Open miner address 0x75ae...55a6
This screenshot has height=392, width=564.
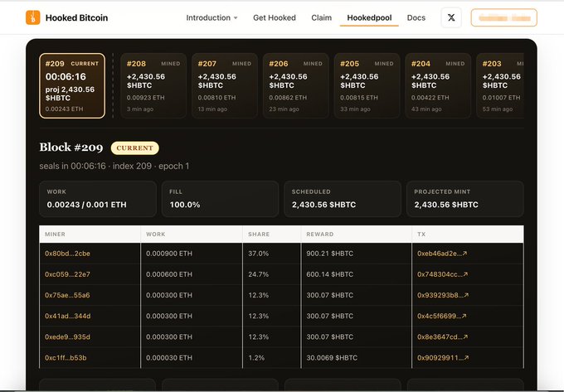point(67,295)
